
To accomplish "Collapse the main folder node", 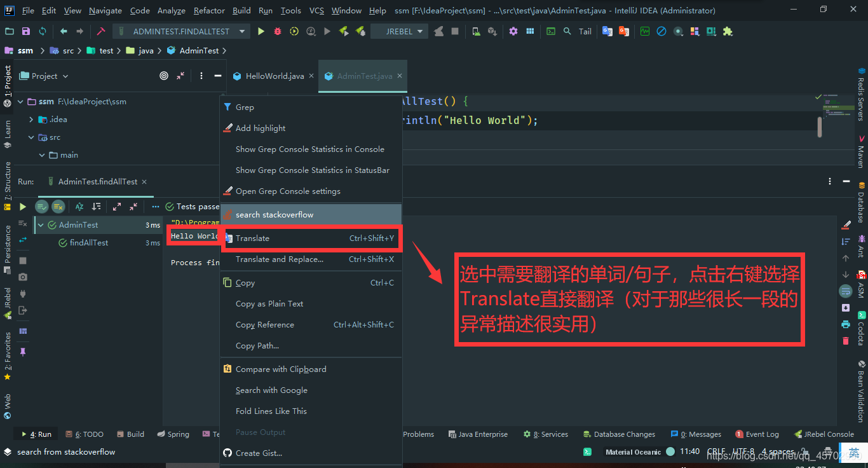I will point(42,155).
